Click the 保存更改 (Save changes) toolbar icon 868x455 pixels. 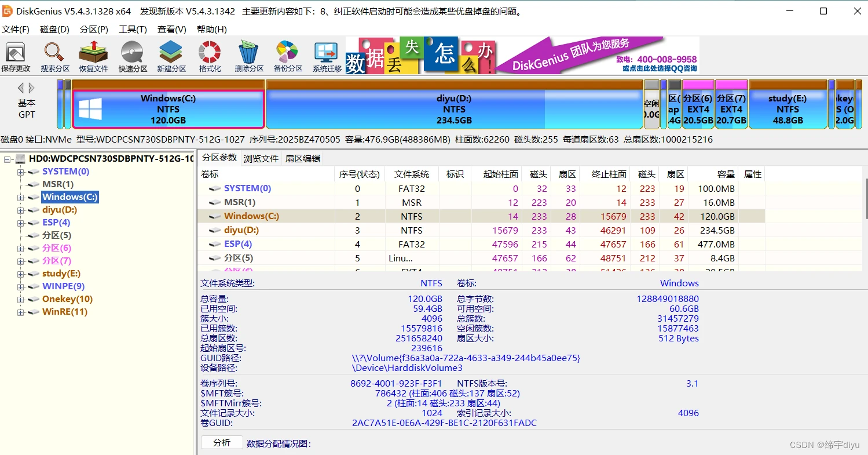coord(16,57)
